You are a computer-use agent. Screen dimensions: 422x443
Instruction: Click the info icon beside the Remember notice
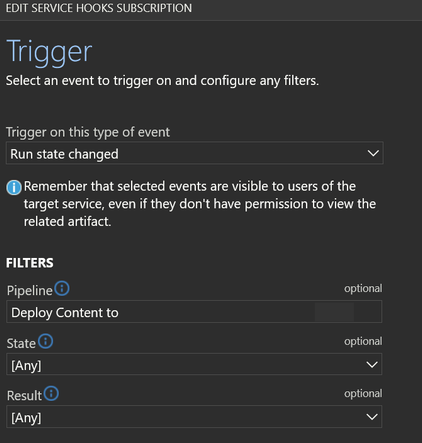coord(14,187)
